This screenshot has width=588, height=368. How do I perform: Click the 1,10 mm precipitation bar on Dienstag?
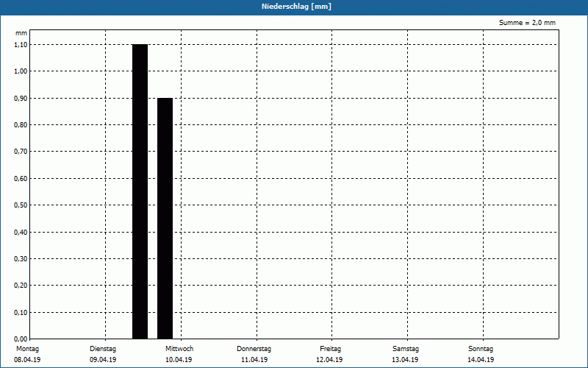[x=140, y=191]
